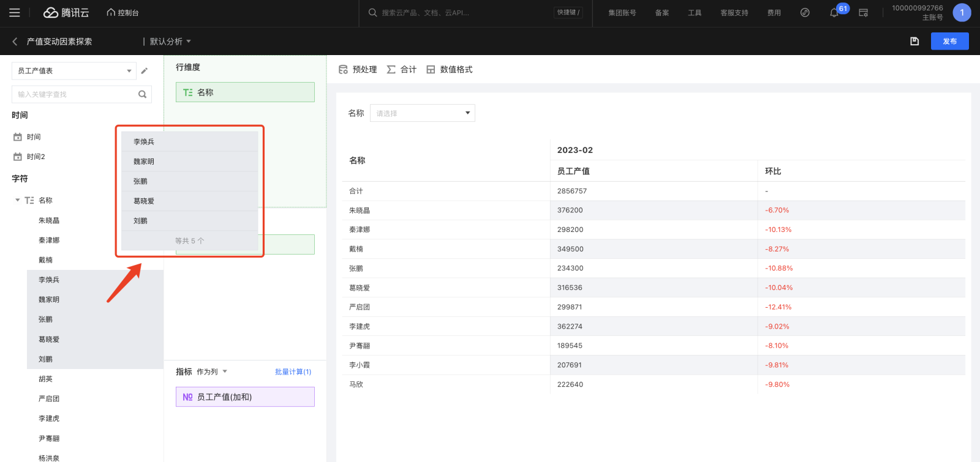Go to the 控制台 console home

pyautogui.click(x=123, y=13)
